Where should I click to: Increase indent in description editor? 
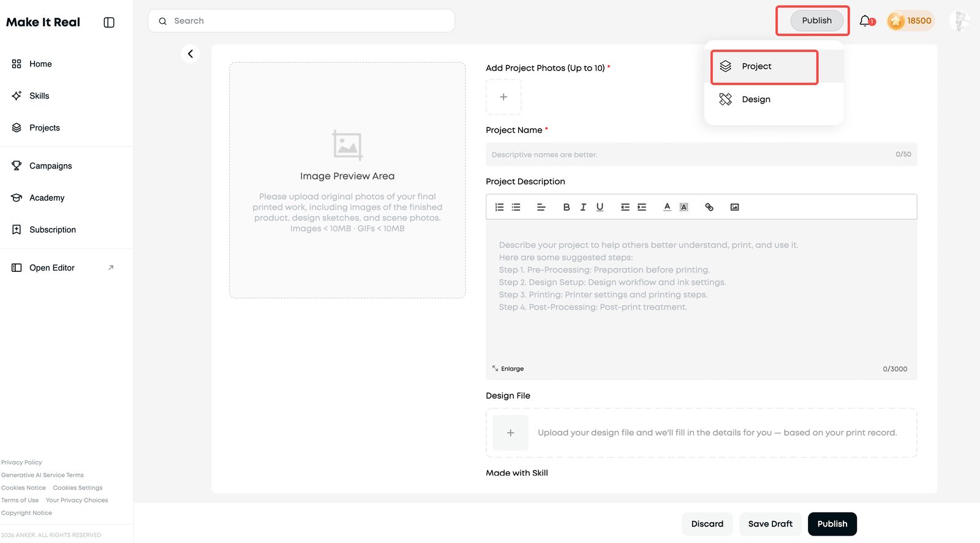[x=642, y=207]
